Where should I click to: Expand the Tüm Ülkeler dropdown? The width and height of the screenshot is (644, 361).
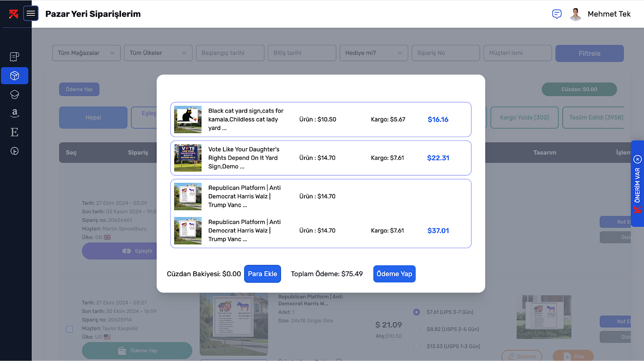(x=158, y=53)
